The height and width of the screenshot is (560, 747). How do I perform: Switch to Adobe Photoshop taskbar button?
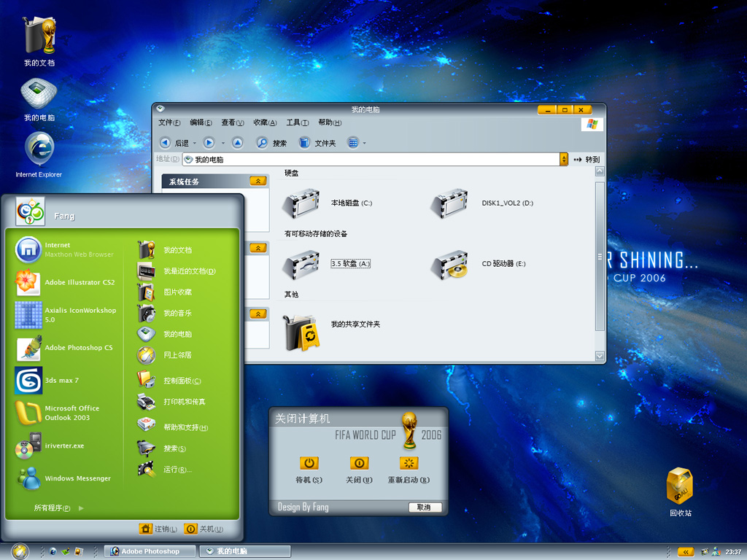click(x=150, y=551)
